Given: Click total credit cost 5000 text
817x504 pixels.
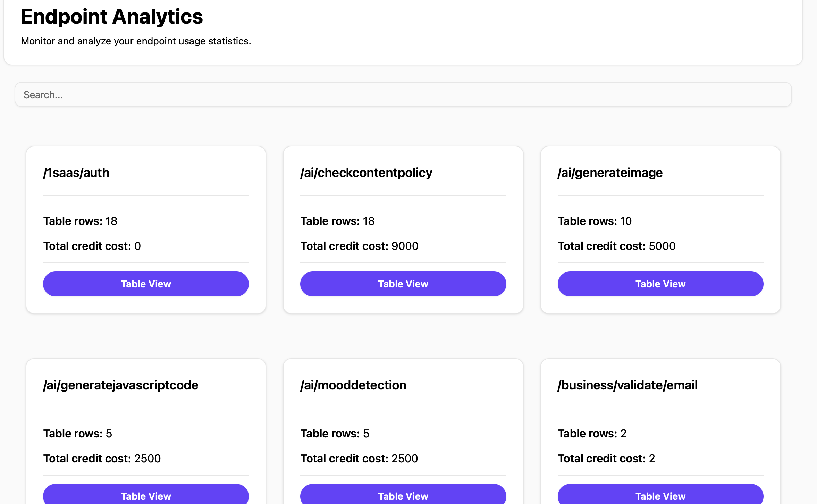Looking at the screenshot, I should pos(616,246).
